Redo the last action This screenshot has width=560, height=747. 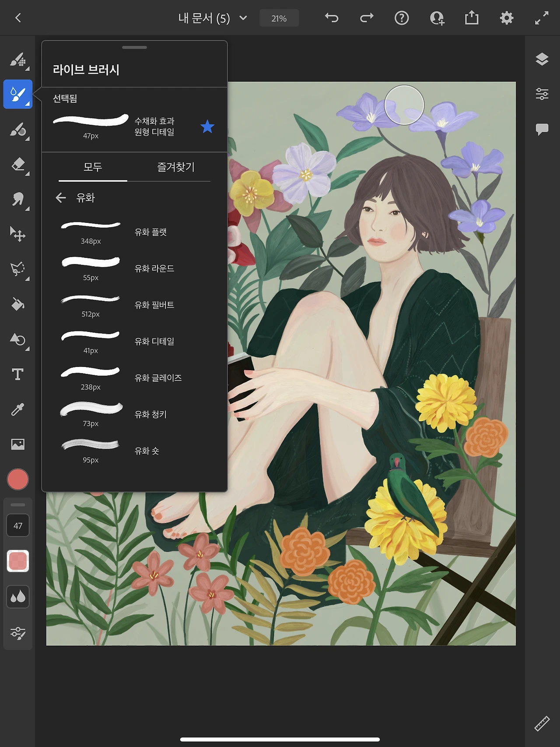pyautogui.click(x=367, y=18)
